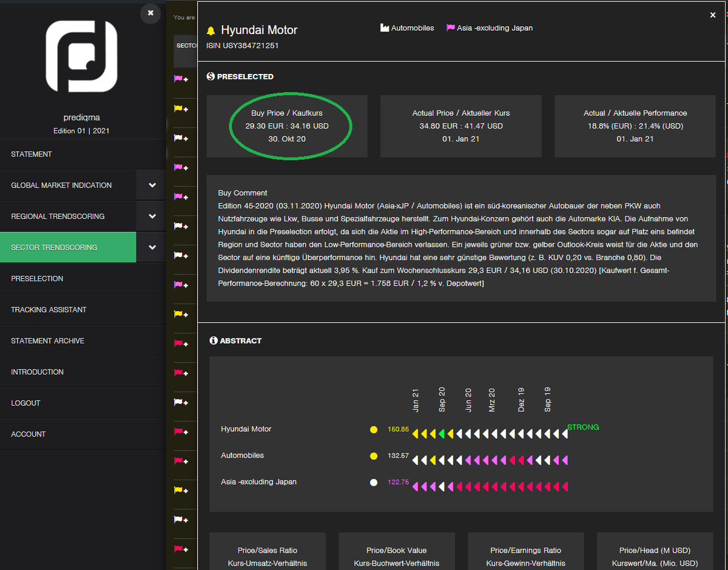Click the Price/Earnings Ratio card
The width and height of the screenshot is (728, 570).
point(526,551)
